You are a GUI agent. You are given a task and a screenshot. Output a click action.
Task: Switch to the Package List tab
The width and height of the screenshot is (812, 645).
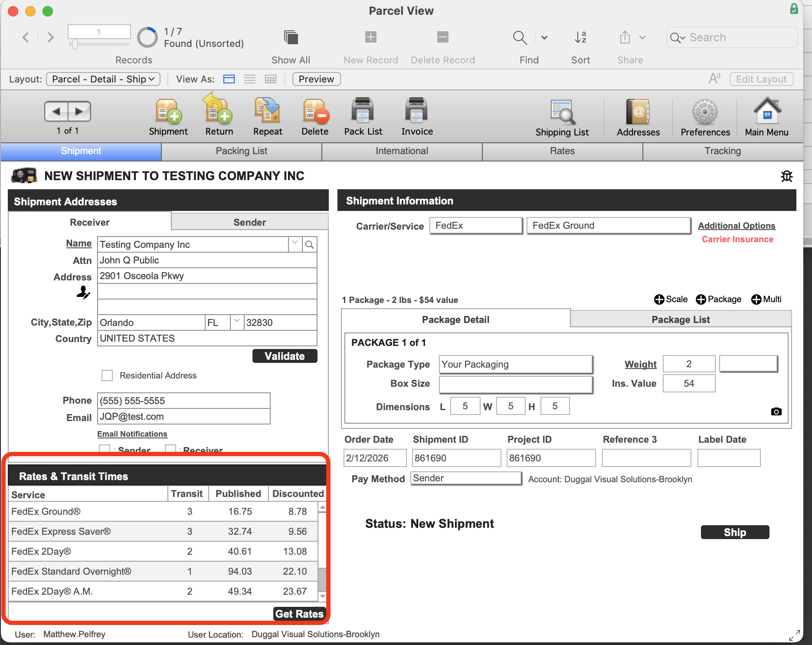[680, 319]
